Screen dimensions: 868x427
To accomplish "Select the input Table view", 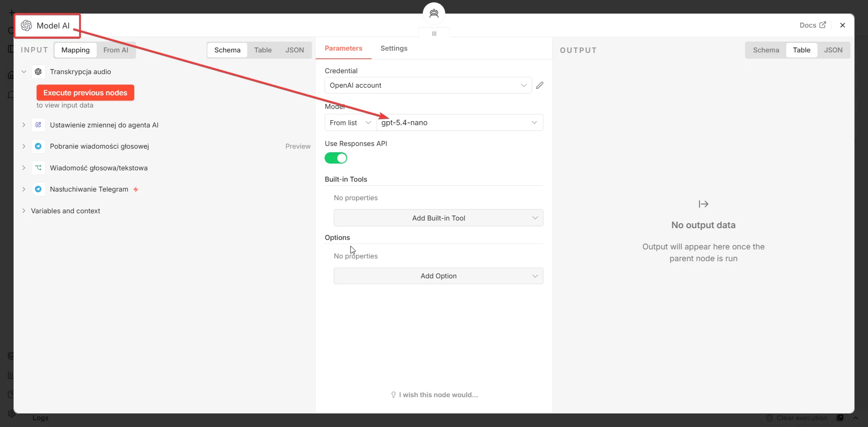I will point(263,50).
